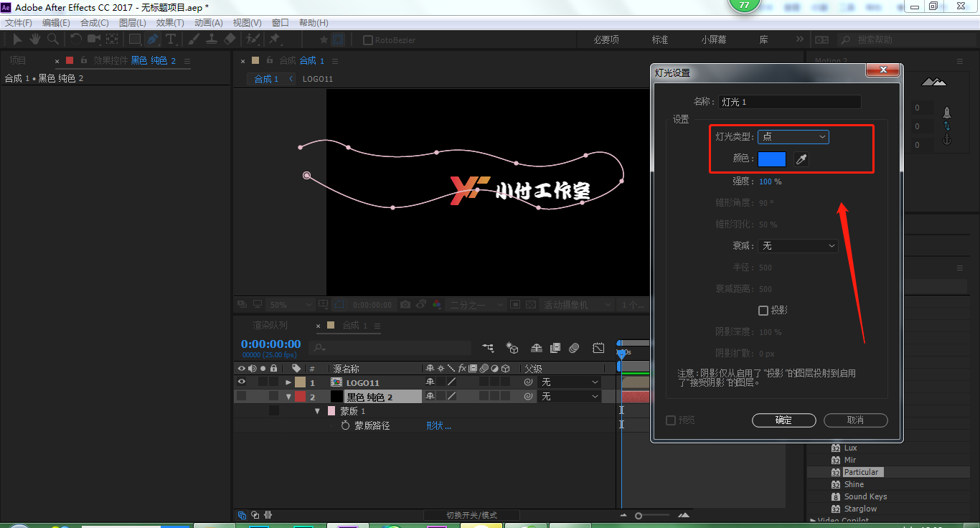The image size is (980, 528).
Task: Open the LOGO11 breadcrumb in the viewer
Action: tap(318, 79)
